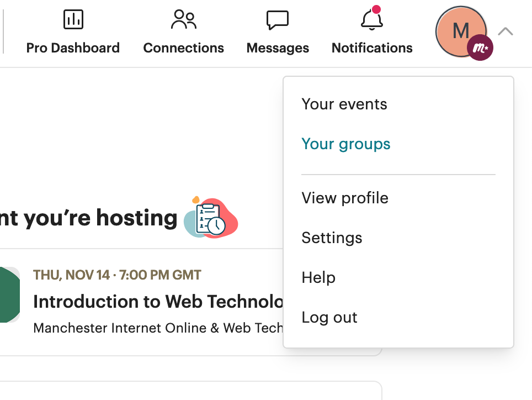Click the Connections people icon
This screenshot has height=400, width=532.
[x=183, y=20]
